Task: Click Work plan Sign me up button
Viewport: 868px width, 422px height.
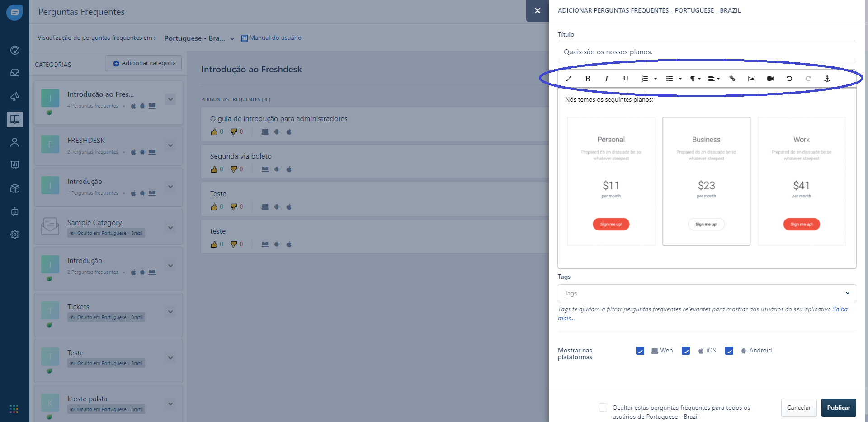Action: coord(802,224)
